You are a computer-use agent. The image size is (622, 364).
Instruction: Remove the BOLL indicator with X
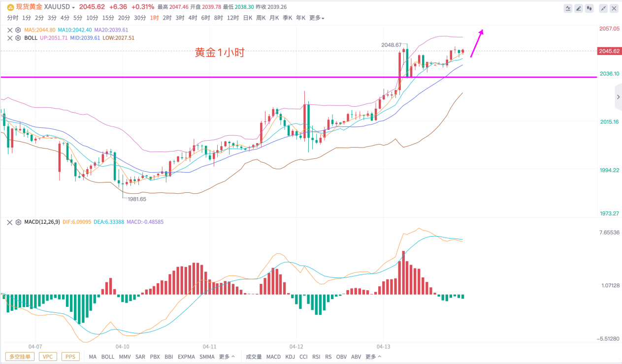tap(10, 38)
